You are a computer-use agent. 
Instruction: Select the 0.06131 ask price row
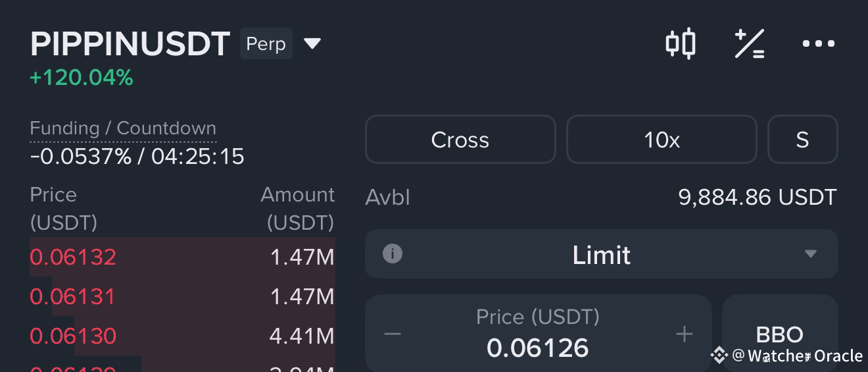tap(182, 296)
